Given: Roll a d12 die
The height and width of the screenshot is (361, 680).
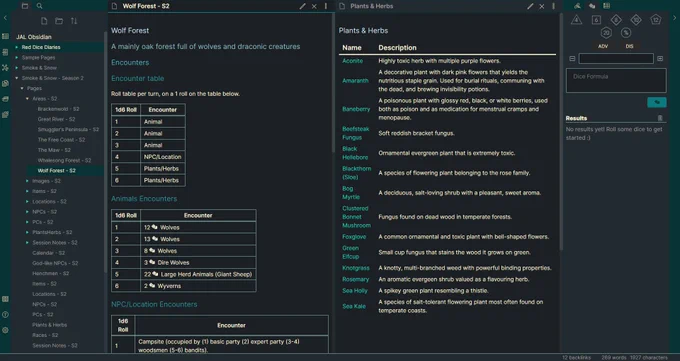Looking at the screenshot, I should 656,20.
